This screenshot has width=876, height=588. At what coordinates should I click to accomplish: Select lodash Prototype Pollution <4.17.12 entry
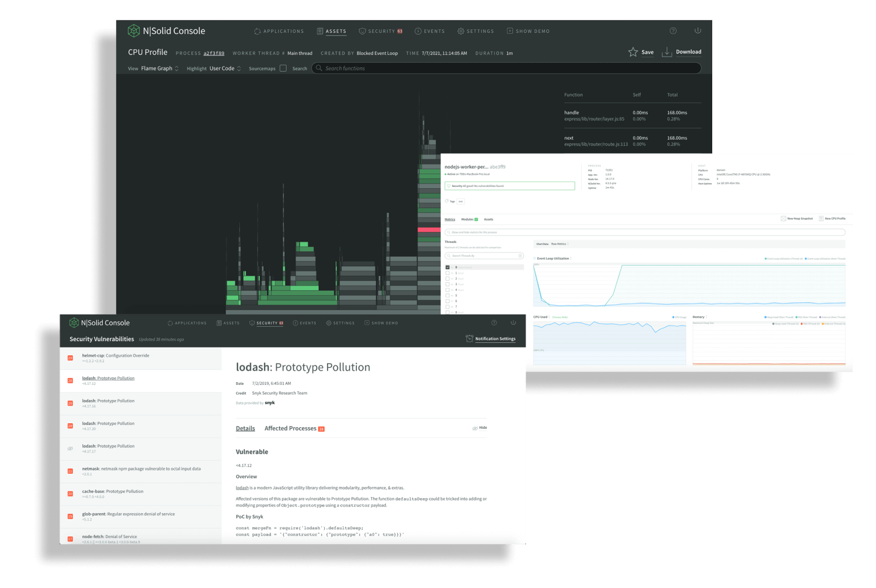(141, 381)
